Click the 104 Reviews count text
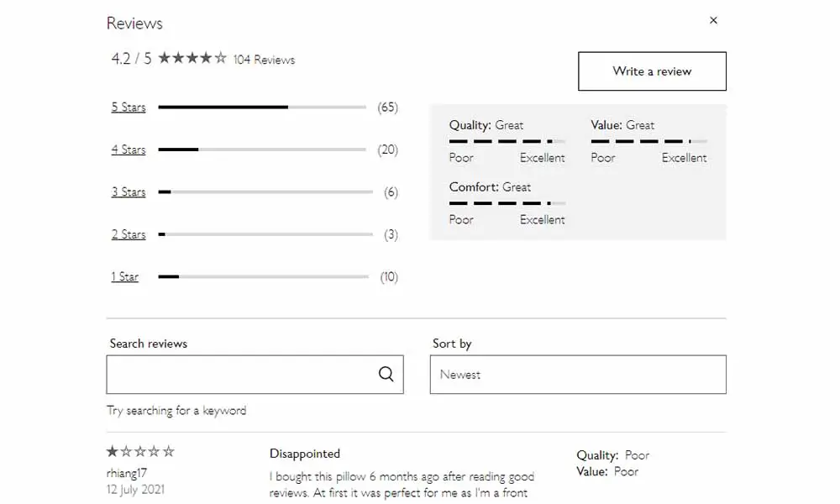 [264, 60]
